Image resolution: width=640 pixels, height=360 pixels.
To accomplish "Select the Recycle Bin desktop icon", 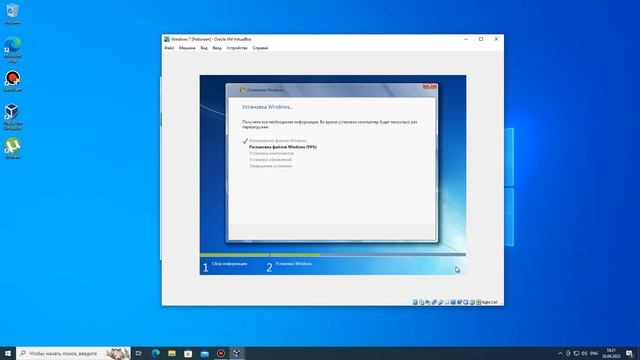I will [12, 13].
